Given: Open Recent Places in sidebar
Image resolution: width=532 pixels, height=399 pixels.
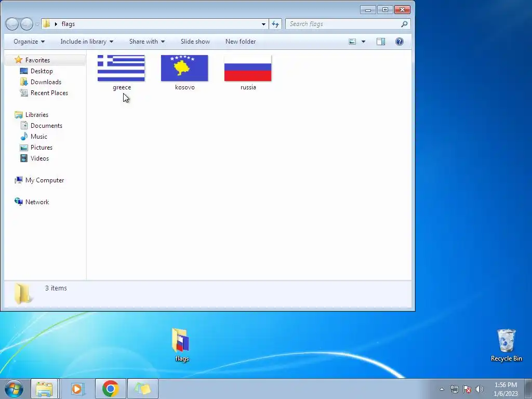Looking at the screenshot, I should [49, 92].
